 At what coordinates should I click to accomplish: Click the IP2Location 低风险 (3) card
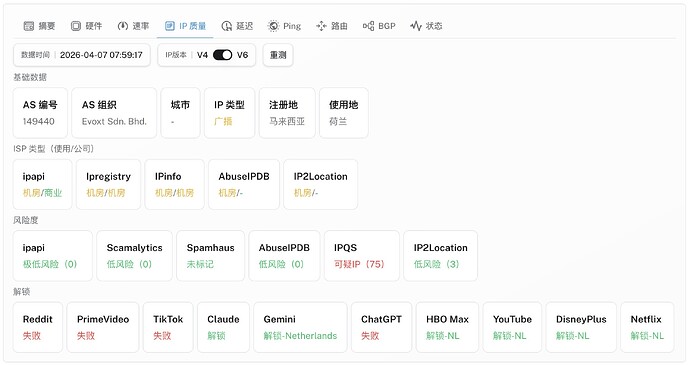pyautogui.click(x=440, y=255)
